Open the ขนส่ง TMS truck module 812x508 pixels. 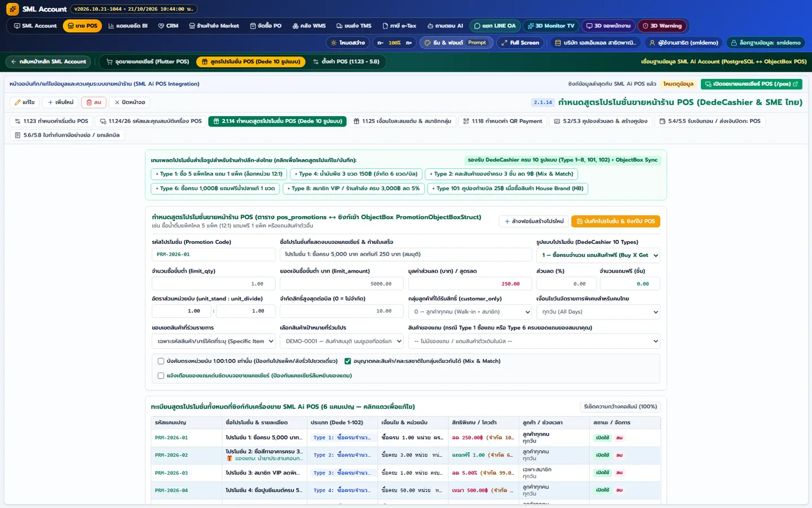click(354, 26)
